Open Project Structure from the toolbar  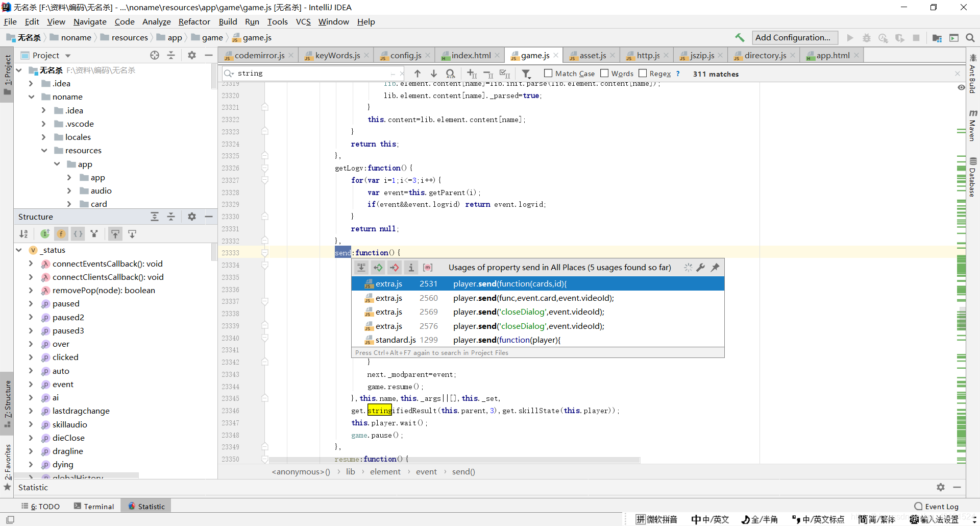click(x=937, y=38)
